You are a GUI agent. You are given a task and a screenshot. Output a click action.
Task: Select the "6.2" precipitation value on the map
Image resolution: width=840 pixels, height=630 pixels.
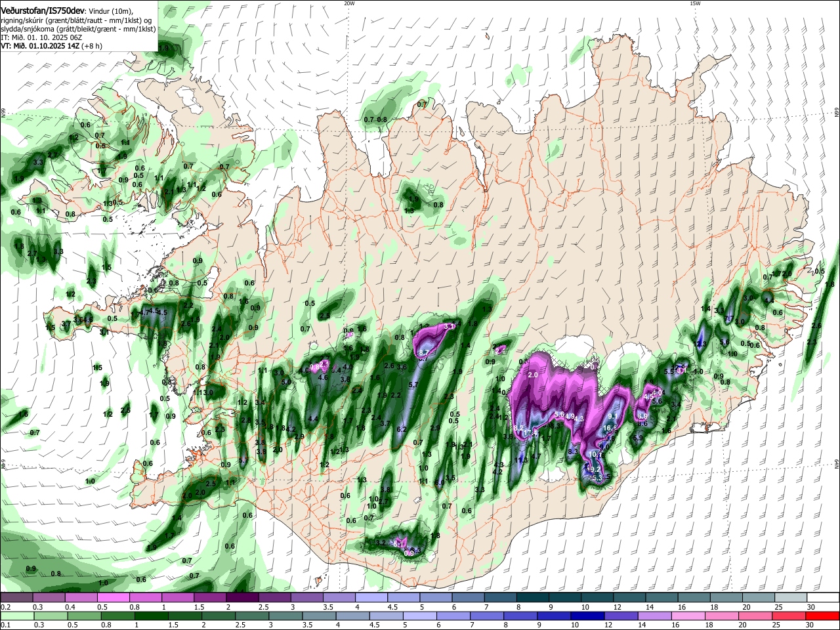click(402, 429)
